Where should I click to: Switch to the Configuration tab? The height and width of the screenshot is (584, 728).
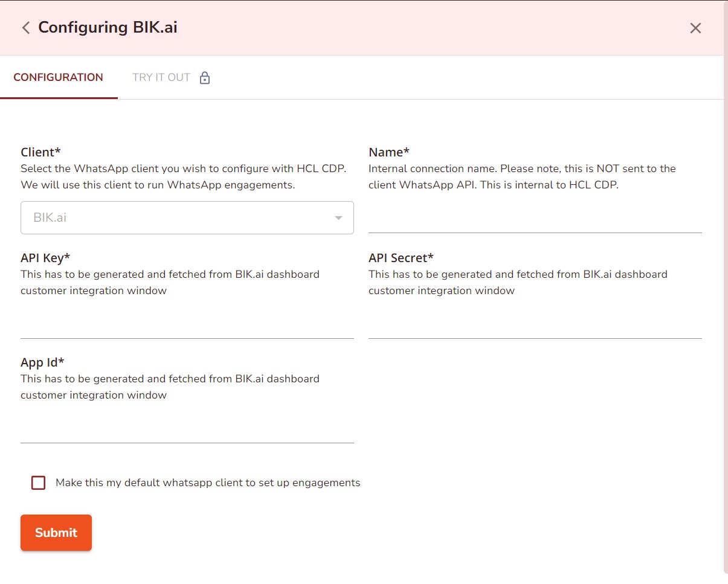coord(59,77)
